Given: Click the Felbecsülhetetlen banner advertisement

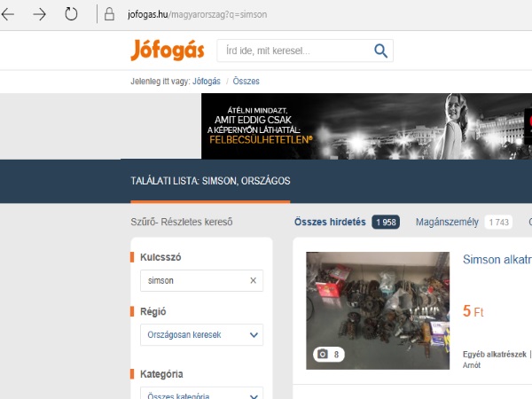Looking at the screenshot, I should (x=366, y=126).
